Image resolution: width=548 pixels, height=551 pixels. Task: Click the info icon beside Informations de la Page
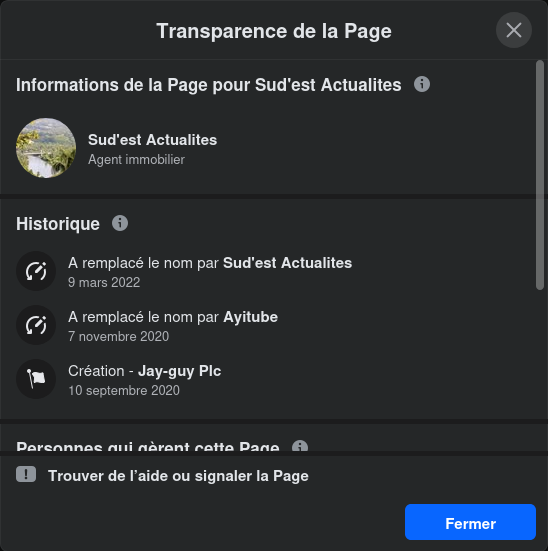(x=422, y=84)
